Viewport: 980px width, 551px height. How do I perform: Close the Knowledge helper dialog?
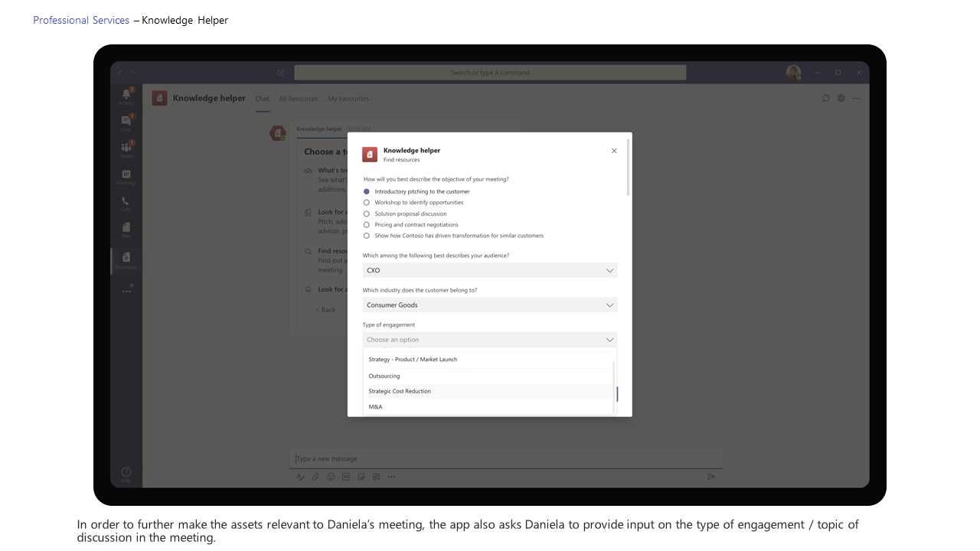tap(614, 151)
